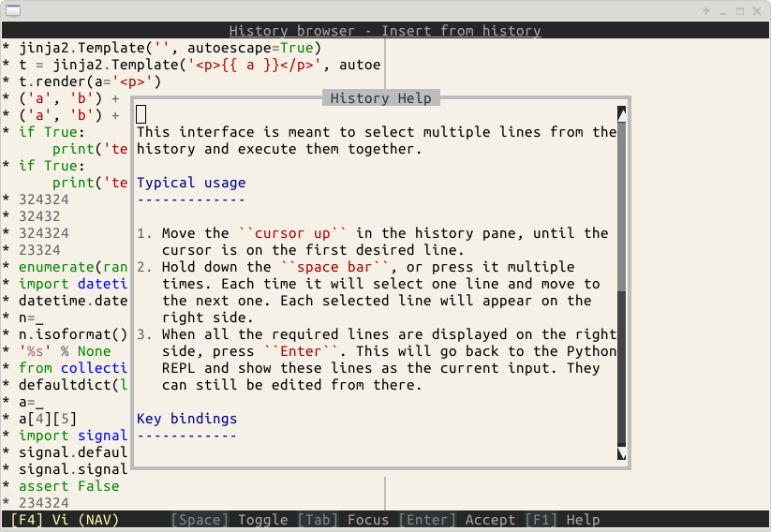771x532 pixels.
Task: Click the [F4] Vi (NAV) mode indicator
Action: tap(65, 520)
